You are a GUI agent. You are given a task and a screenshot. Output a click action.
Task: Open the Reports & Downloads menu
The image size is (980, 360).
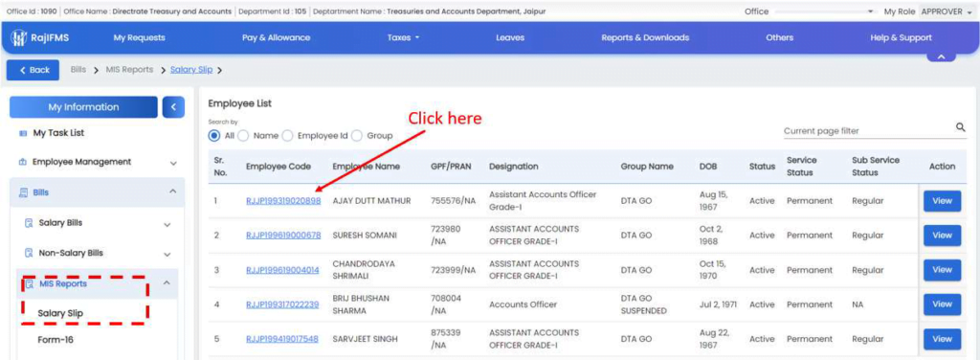coord(645,37)
